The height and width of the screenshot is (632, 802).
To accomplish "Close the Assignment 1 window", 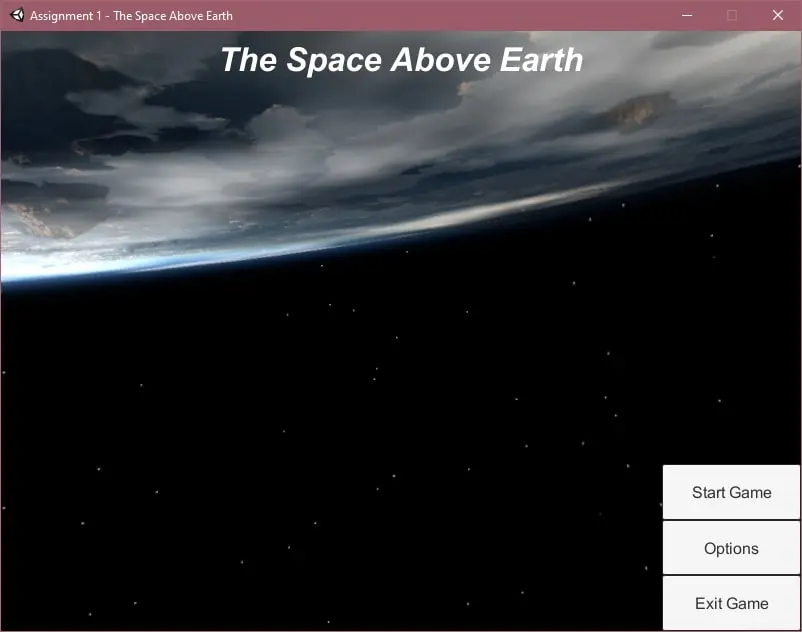I will [778, 15].
